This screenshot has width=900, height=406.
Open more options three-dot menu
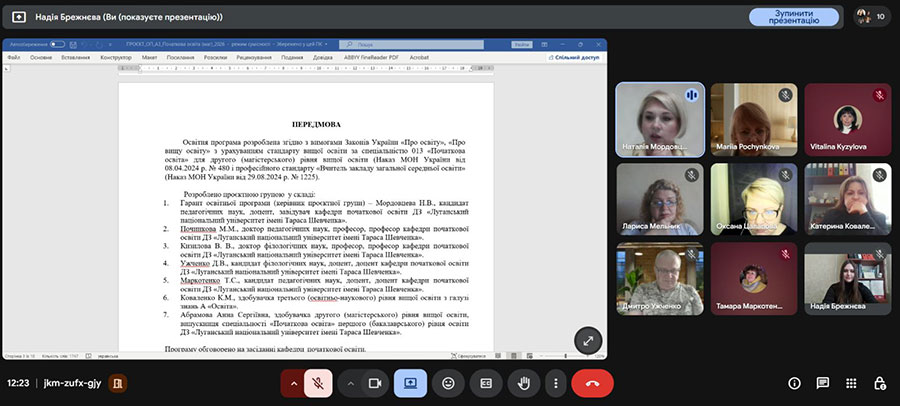click(554, 383)
